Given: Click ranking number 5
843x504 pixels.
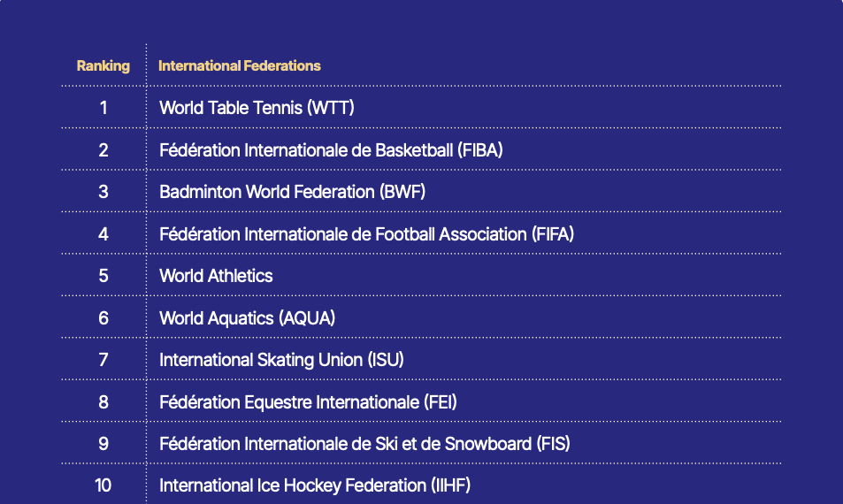Looking at the screenshot, I should pyautogui.click(x=103, y=276).
